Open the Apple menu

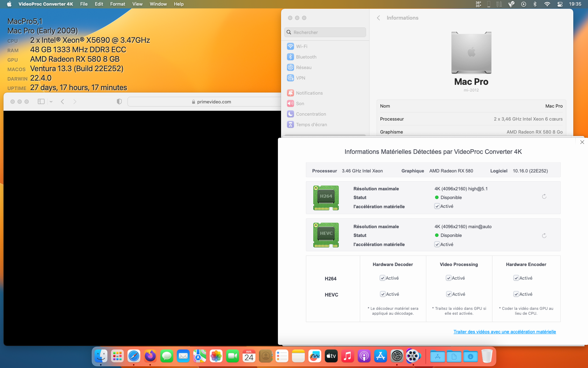9,4
